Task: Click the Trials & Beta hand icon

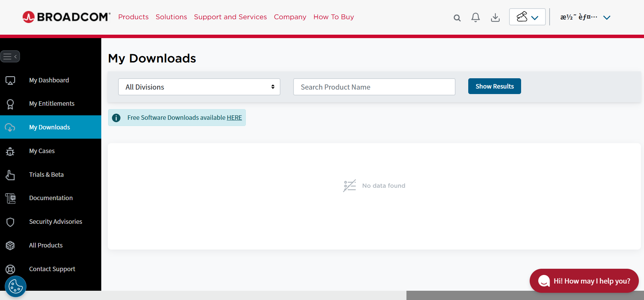Action: (x=10, y=175)
